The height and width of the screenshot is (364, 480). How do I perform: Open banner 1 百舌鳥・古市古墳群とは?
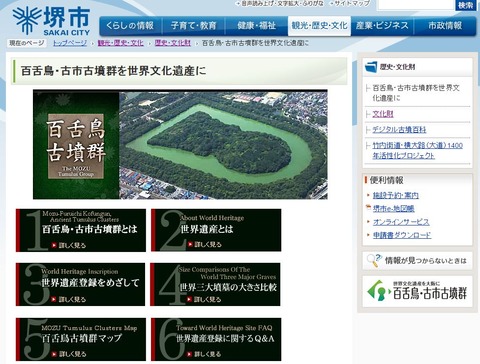(x=81, y=230)
